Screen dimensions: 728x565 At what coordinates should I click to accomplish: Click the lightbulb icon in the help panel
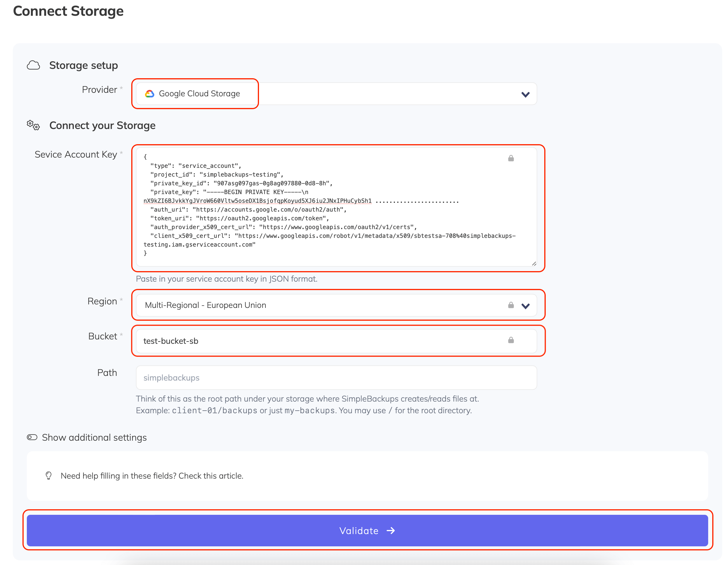point(48,476)
